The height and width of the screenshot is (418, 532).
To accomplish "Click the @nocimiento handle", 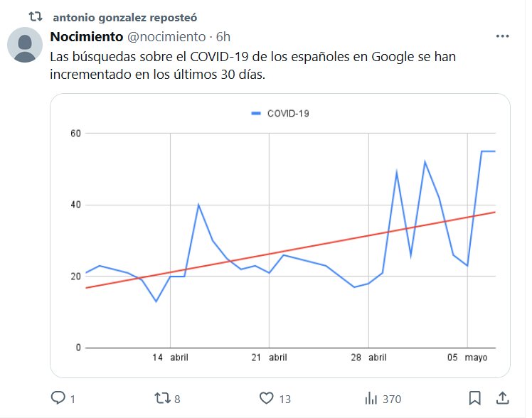I will 166,36.
